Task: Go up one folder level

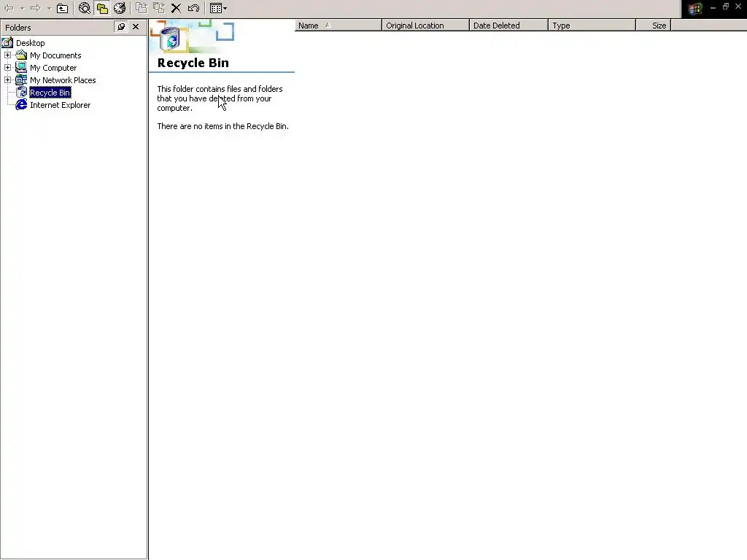Action: [x=63, y=8]
